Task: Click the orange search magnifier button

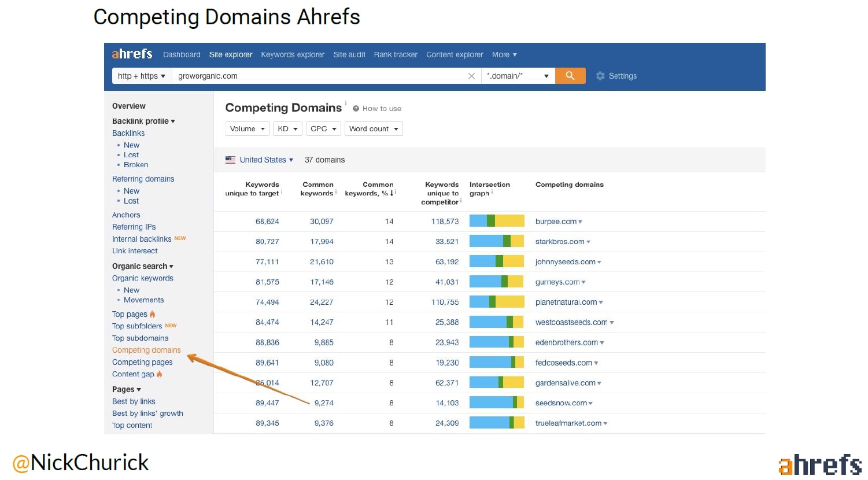Action: pyautogui.click(x=570, y=76)
